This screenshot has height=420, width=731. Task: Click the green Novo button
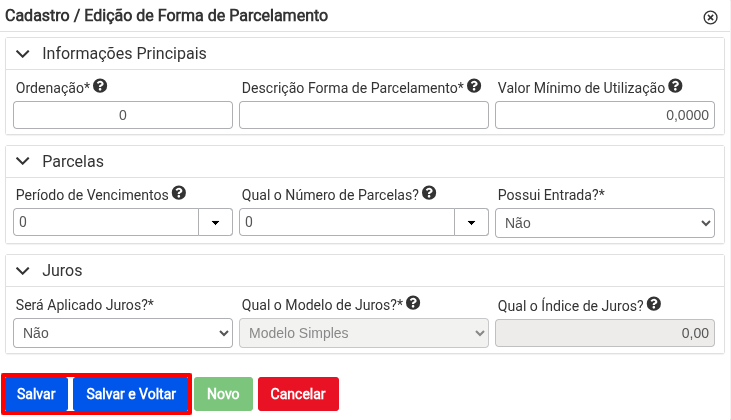pos(223,394)
